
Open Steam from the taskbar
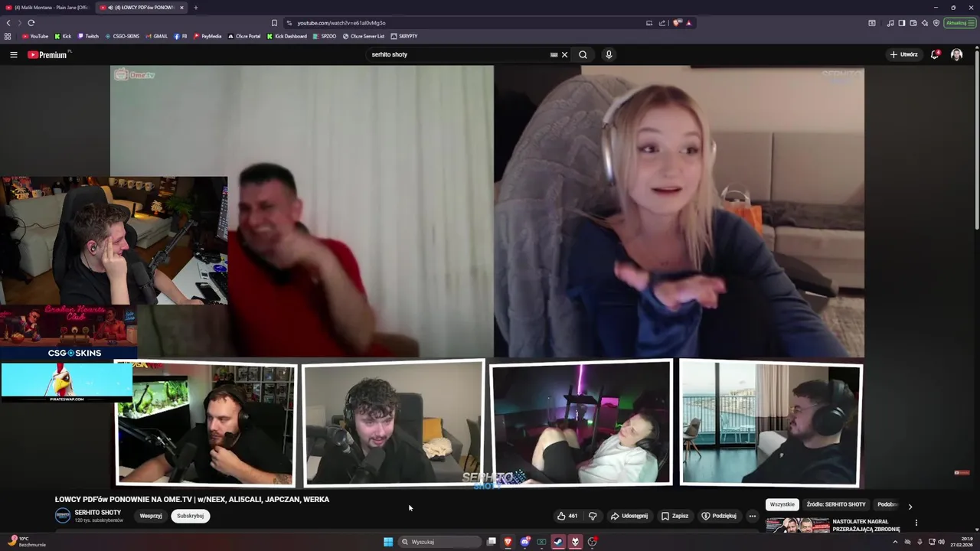tap(558, 542)
